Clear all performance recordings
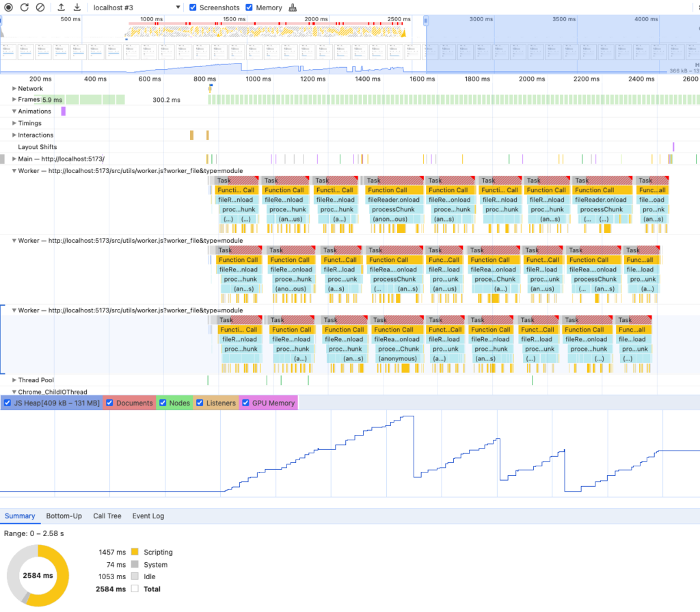This screenshot has width=700, height=612. [39, 8]
